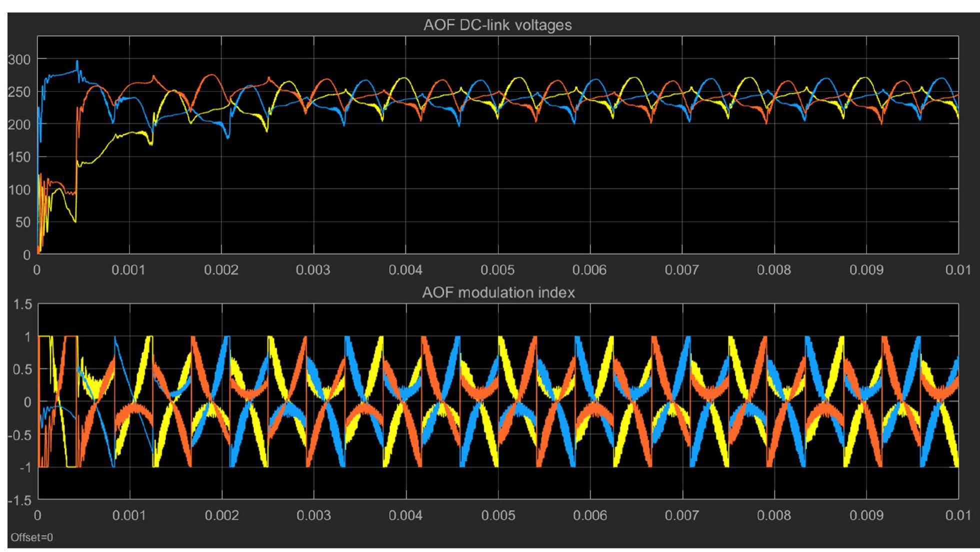This screenshot has width=980, height=552.
Task: Select the 1 y-axis tick in modulation index plot
Action: tap(27, 337)
